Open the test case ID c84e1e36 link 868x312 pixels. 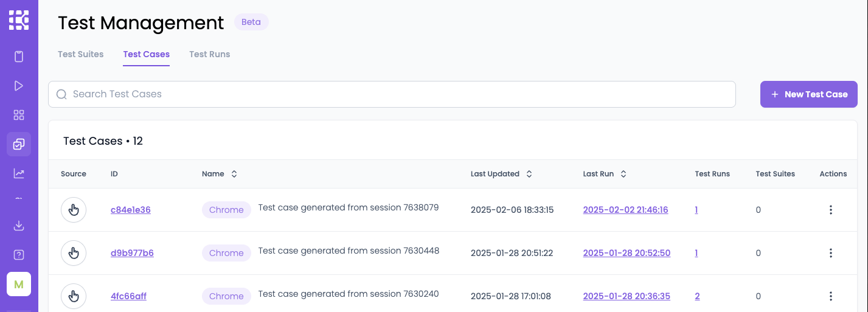(131, 210)
